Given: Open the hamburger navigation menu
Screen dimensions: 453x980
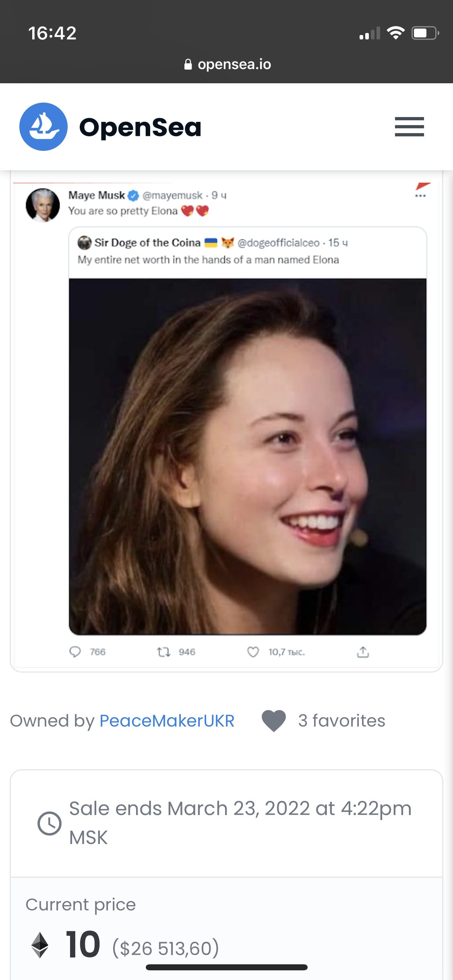Looking at the screenshot, I should coord(409,127).
